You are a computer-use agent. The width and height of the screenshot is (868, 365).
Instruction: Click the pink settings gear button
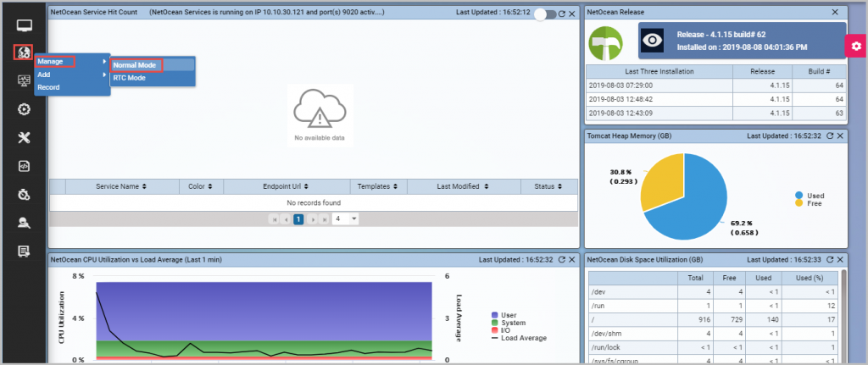(856, 46)
